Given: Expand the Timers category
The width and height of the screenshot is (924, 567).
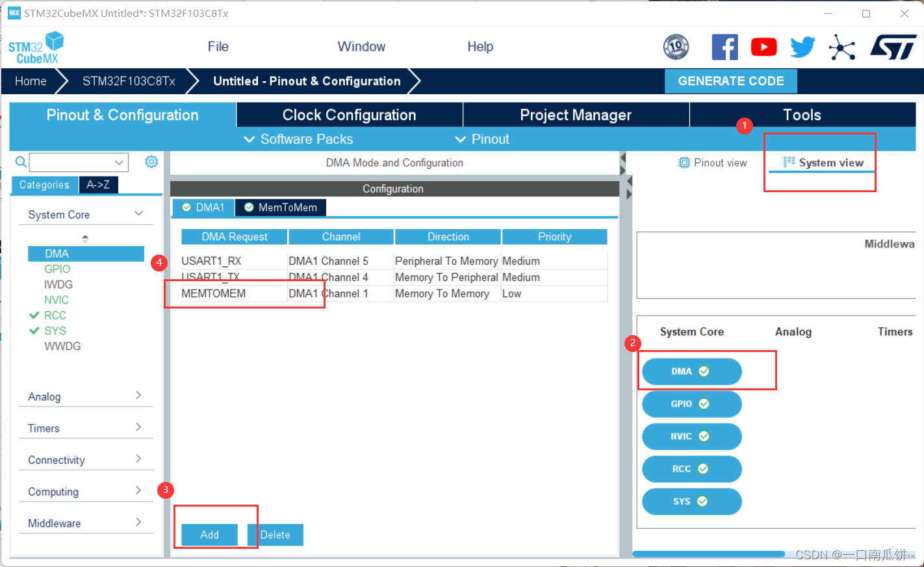Looking at the screenshot, I should click(138, 427).
